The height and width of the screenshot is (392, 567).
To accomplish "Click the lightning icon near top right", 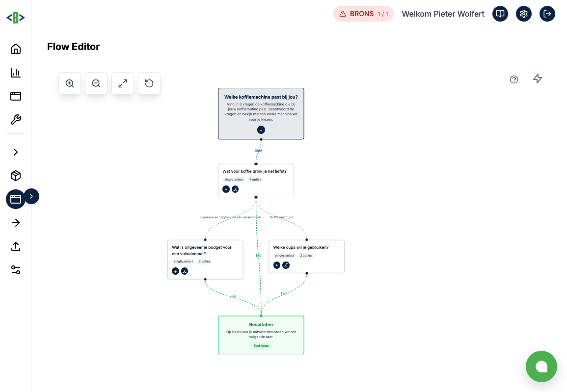I will coord(538,78).
